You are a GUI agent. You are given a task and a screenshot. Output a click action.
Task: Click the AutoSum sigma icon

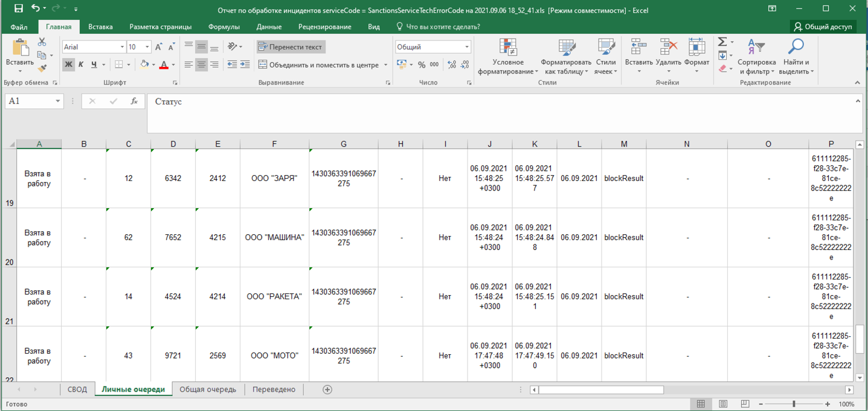coord(722,42)
